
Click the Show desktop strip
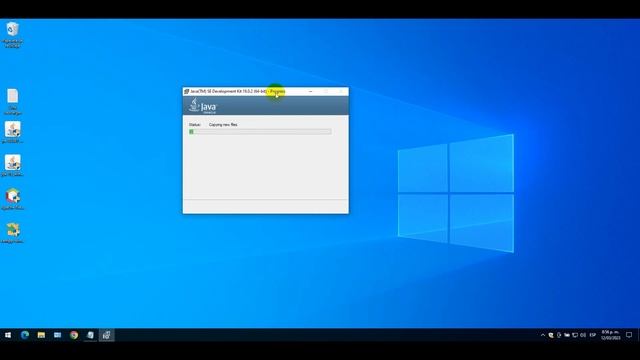[638, 335]
